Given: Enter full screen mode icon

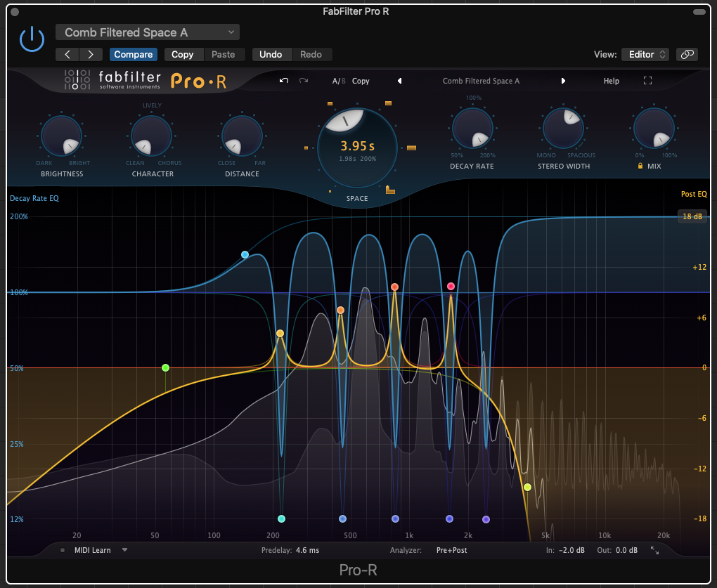Looking at the screenshot, I should click(647, 81).
